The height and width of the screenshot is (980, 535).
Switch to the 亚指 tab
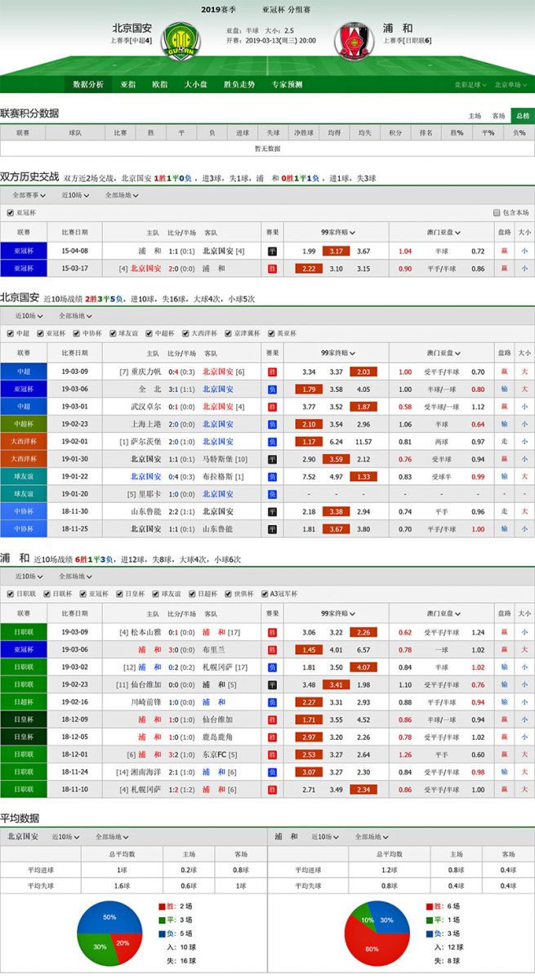pyautogui.click(x=128, y=84)
